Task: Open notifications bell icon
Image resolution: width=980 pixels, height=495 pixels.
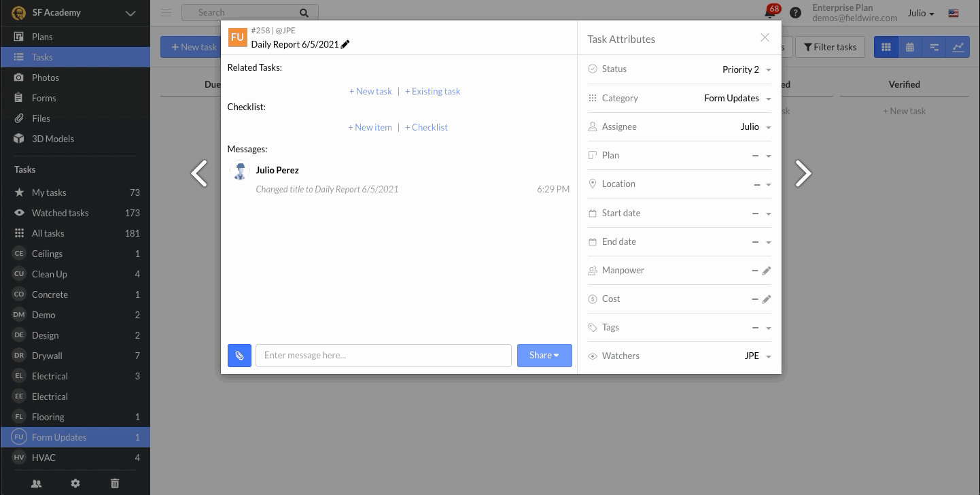Action: [770, 13]
